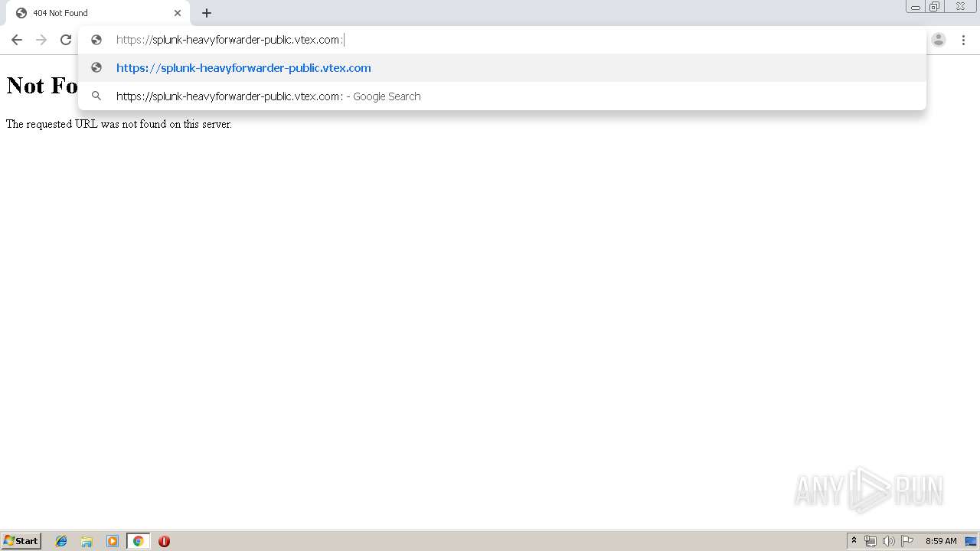Image resolution: width=980 pixels, height=551 pixels.
Task: Minimize the Chrome window
Action: coord(916,7)
